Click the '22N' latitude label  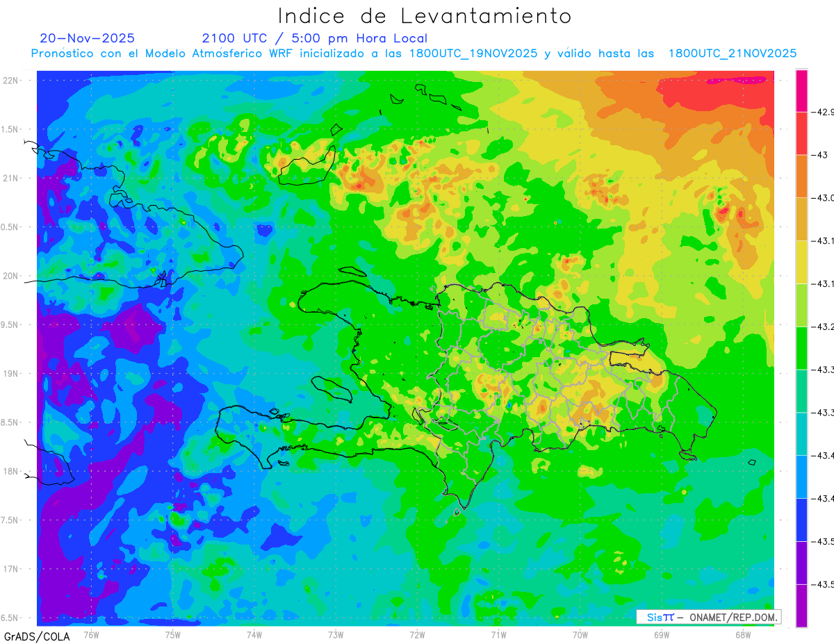[12, 81]
